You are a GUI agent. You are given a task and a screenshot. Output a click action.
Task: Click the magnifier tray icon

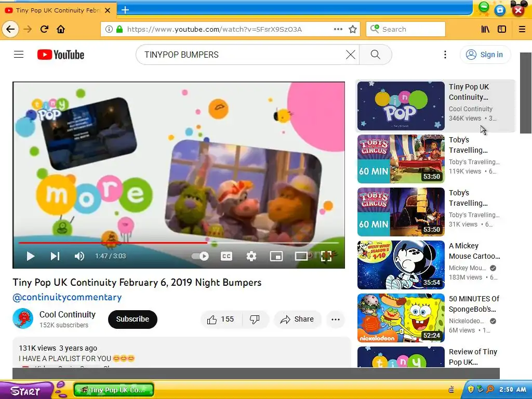pyautogui.click(x=490, y=389)
